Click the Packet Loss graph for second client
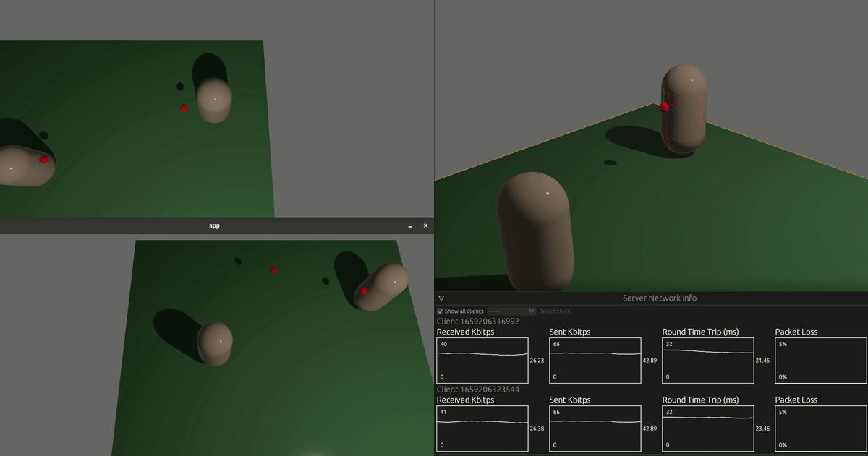This screenshot has height=456, width=868. coord(820,427)
